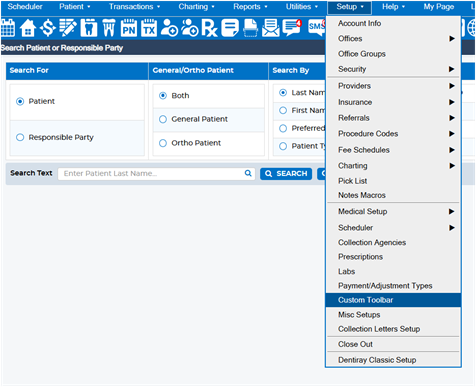
Task: Click the Enter Patient Last Name field
Action: pos(157,174)
